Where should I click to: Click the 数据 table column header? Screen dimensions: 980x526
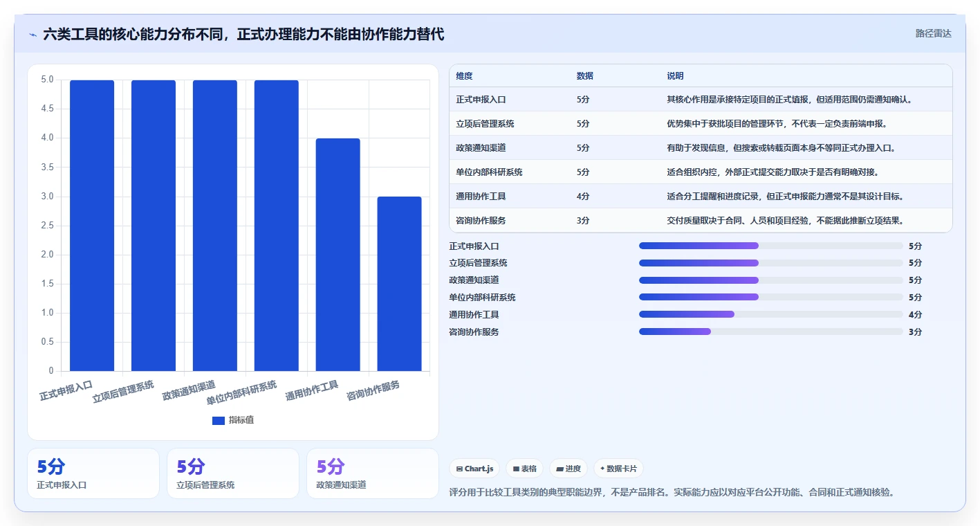[584, 76]
